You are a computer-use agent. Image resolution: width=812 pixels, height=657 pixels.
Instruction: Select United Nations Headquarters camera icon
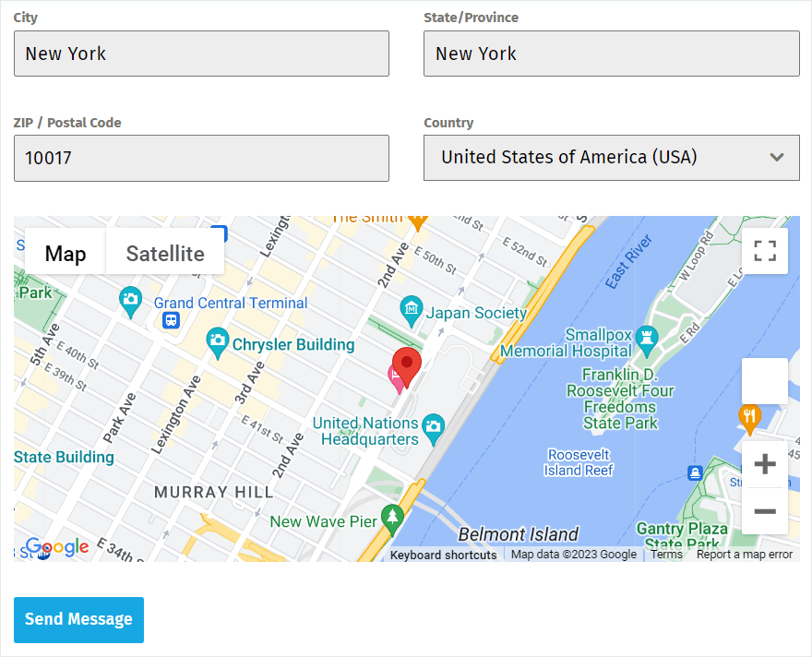tap(433, 426)
